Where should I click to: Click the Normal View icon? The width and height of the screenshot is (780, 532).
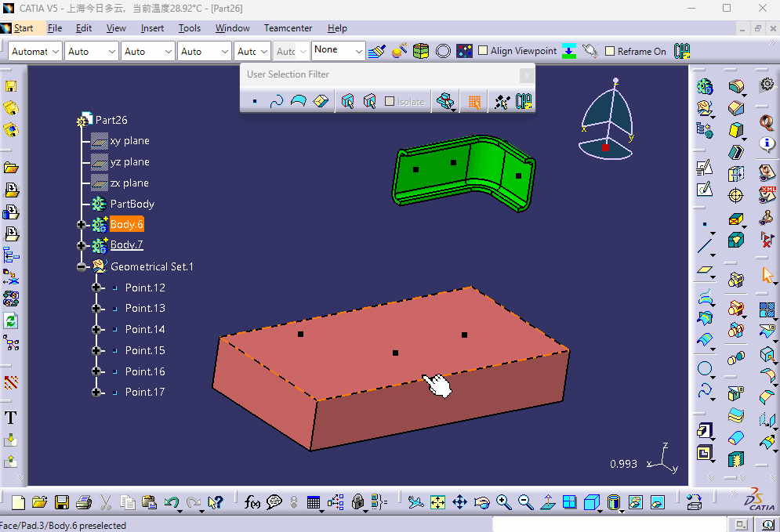point(548,503)
